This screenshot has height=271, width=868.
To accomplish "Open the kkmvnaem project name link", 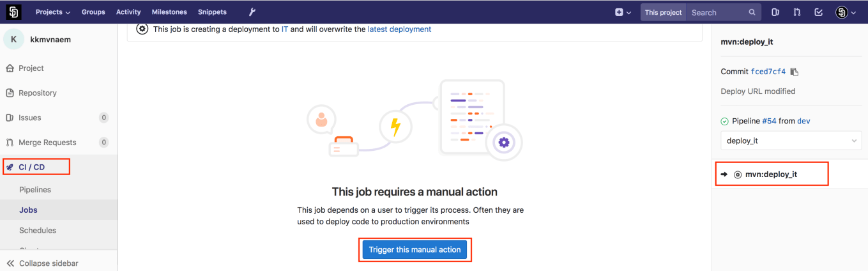I will tap(50, 39).
